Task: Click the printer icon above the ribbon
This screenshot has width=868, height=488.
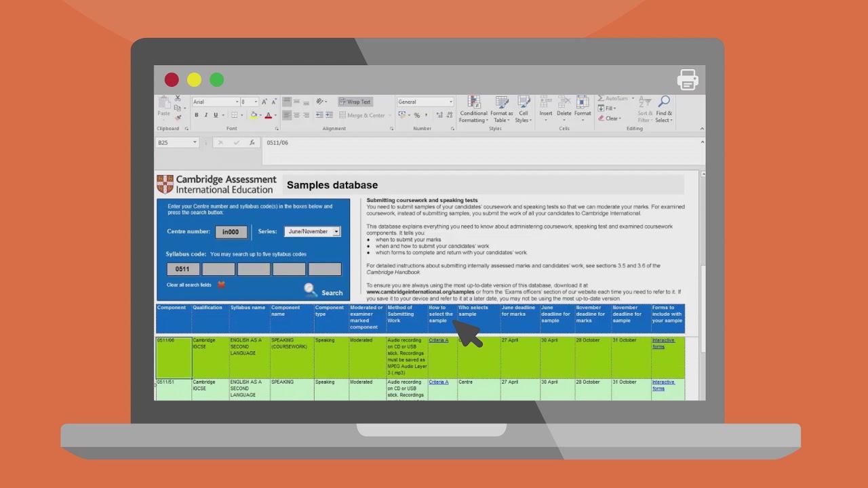Action: [688, 80]
